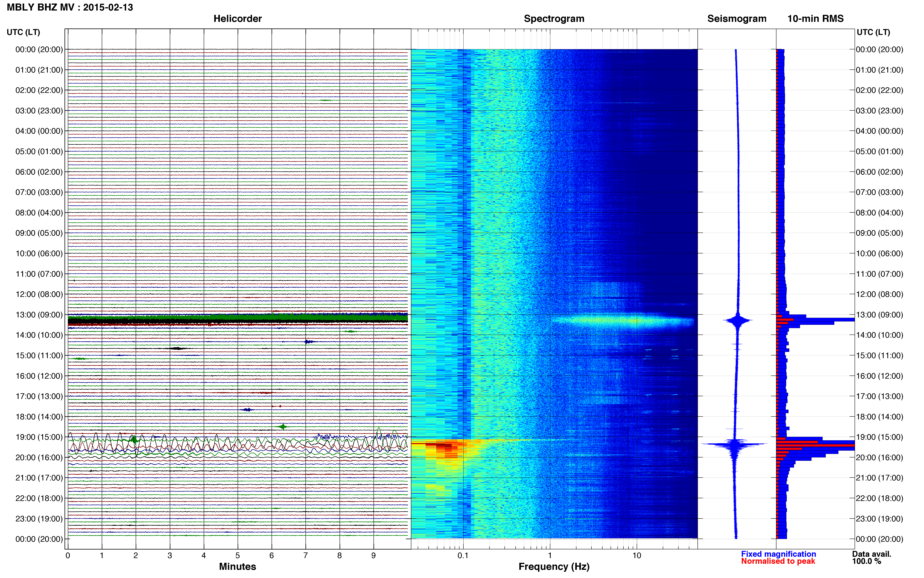This screenshot has width=924, height=578.
Task: Click the yellow high-frequency 13:00 spectrogram band
Action: coord(623,320)
